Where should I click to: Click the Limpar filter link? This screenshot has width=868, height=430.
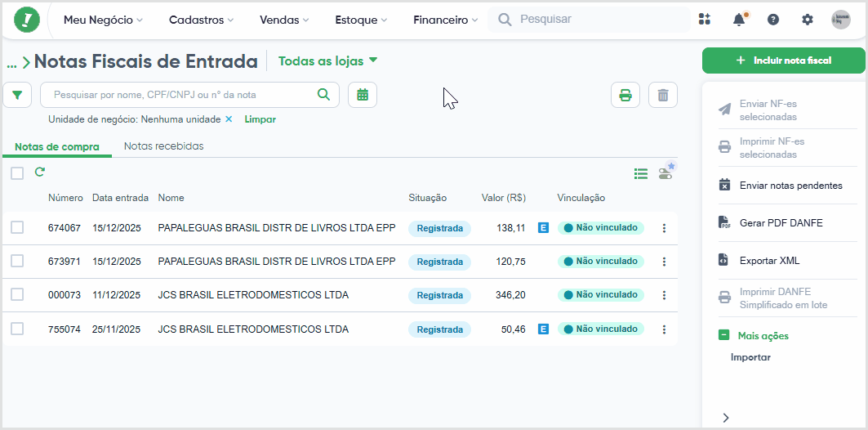click(x=260, y=119)
